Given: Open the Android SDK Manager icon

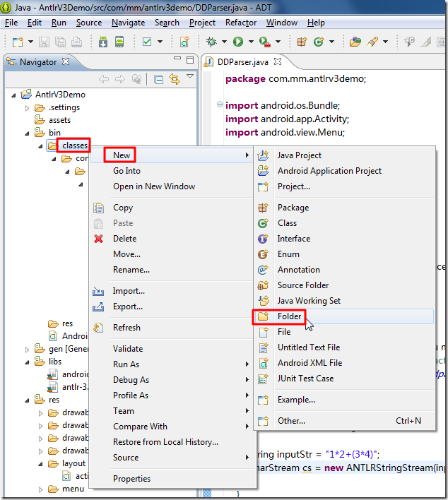Looking at the screenshot, I should pyautogui.click(x=103, y=42).
